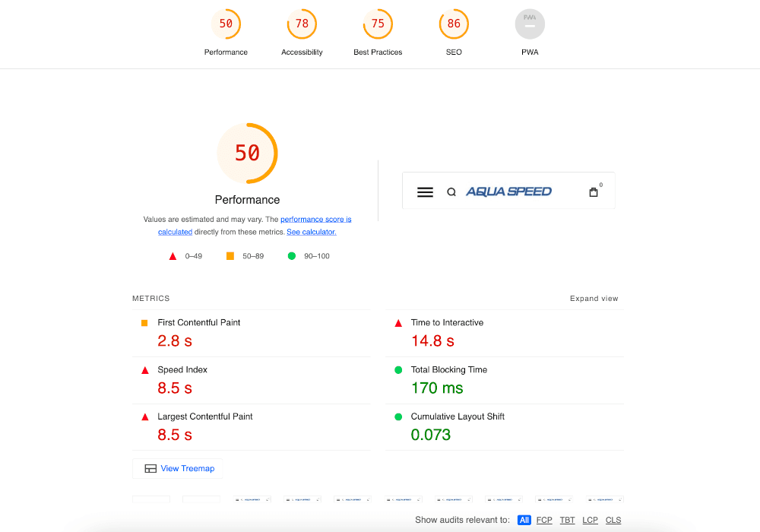Click the first filmstrip thumbnail
760x532 pixels.
(151, 499)
